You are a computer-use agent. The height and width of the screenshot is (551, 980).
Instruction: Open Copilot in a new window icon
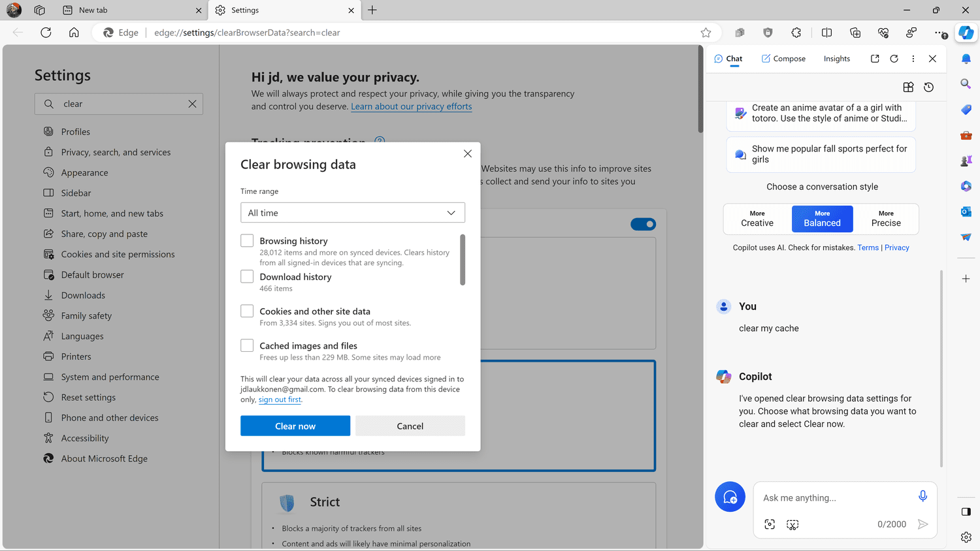[x=875, y=59]
